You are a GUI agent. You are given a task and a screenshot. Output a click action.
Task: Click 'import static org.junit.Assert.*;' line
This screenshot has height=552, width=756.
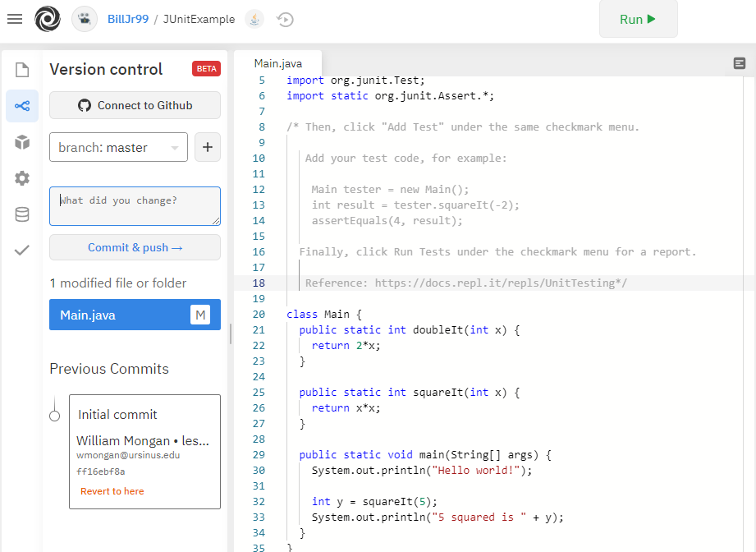pos(391,96)
